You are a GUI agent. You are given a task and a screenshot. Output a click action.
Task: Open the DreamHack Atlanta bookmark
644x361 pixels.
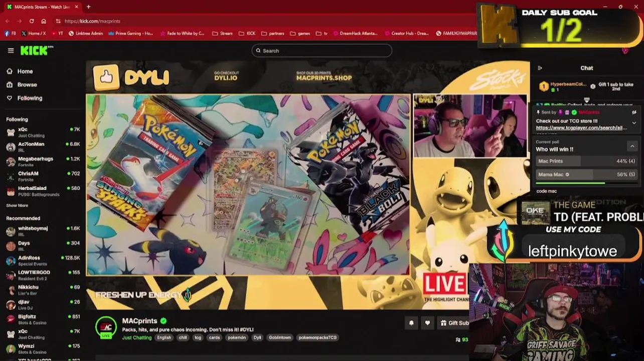point(355,34)
